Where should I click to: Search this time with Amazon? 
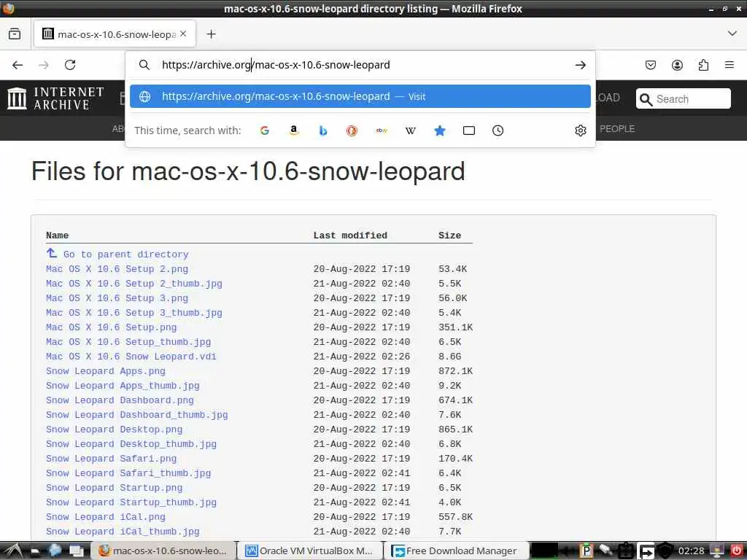point(294,131)
